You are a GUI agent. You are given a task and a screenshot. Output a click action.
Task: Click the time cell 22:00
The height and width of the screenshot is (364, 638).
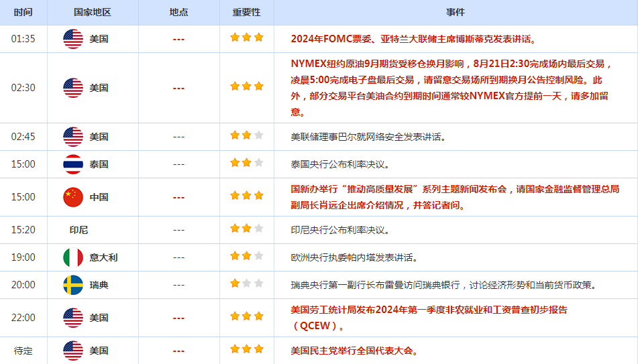(x=23, y=318)
